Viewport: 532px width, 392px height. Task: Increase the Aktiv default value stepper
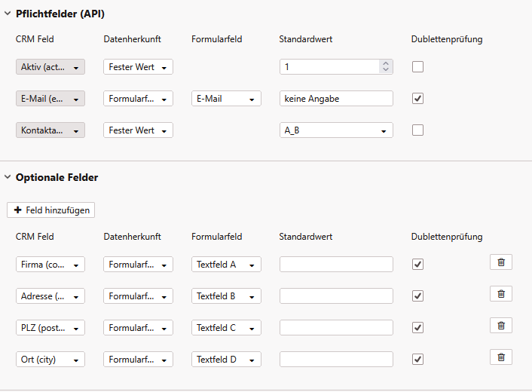click(x=386, y=63)
